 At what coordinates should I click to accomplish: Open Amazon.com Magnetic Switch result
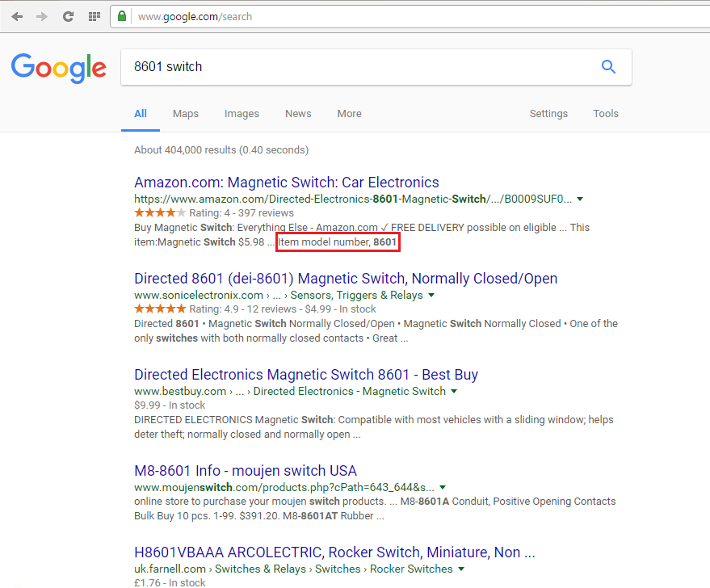[287, 183]
